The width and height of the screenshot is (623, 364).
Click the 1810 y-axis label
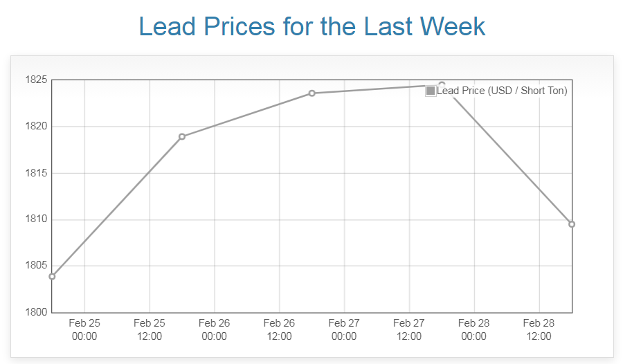coord(35,219)
